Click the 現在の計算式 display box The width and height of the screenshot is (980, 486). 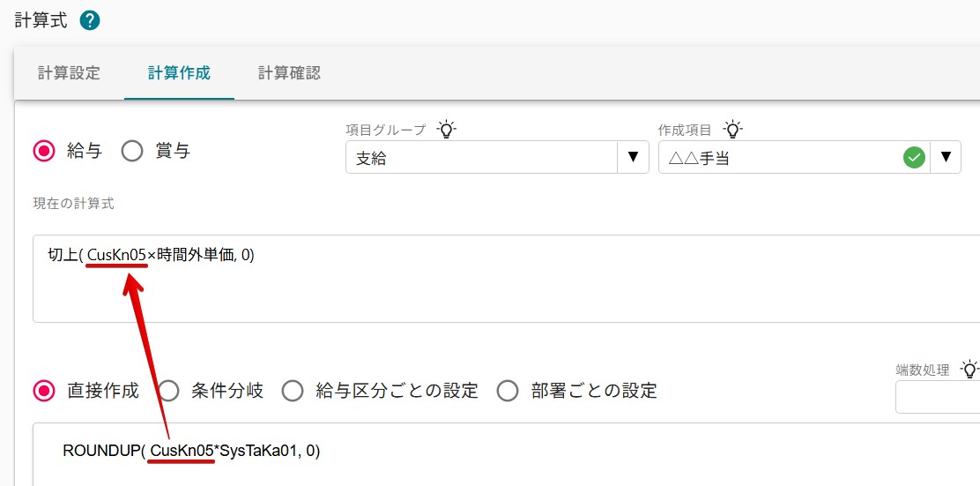click(506, 279)
